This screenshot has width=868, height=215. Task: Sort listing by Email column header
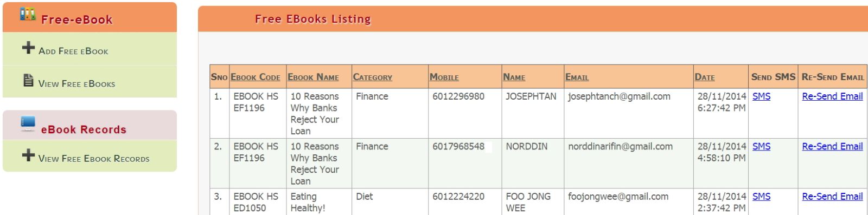tap(577, 77)
